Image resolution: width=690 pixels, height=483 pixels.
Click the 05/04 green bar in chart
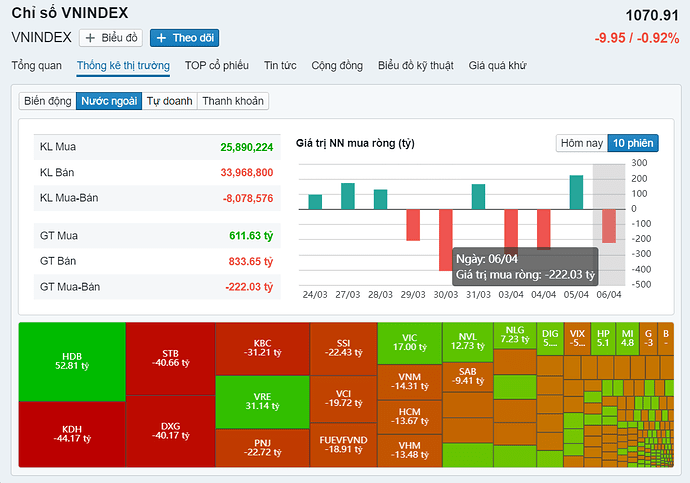[x=576, y=193]
